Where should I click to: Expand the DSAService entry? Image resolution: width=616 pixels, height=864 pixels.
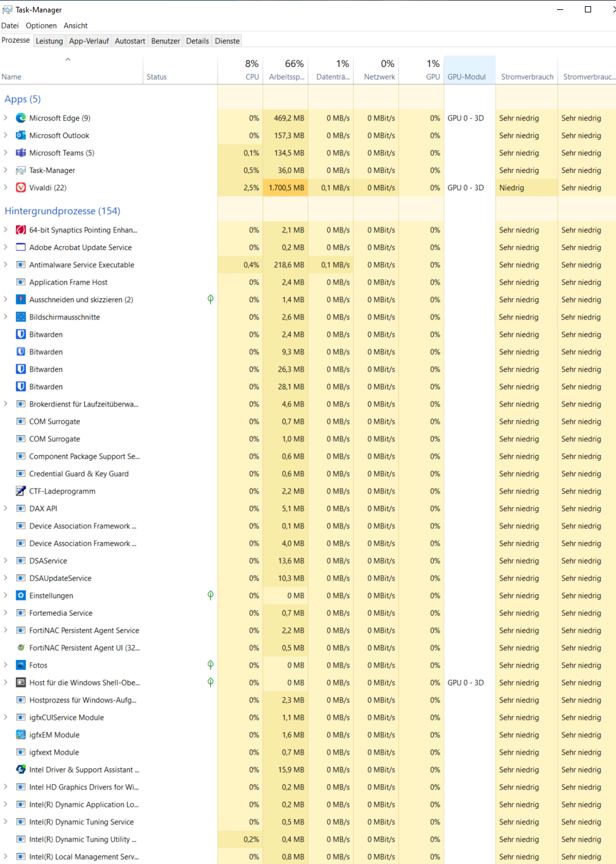[6, 560]
